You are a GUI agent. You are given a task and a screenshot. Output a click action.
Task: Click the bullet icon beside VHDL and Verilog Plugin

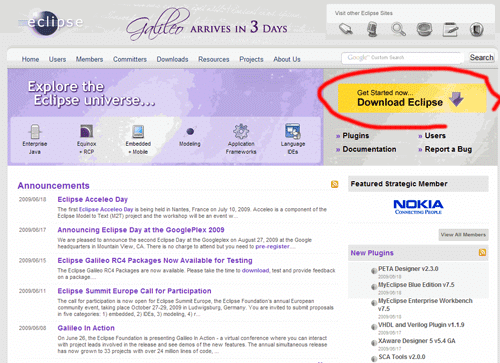374,327
